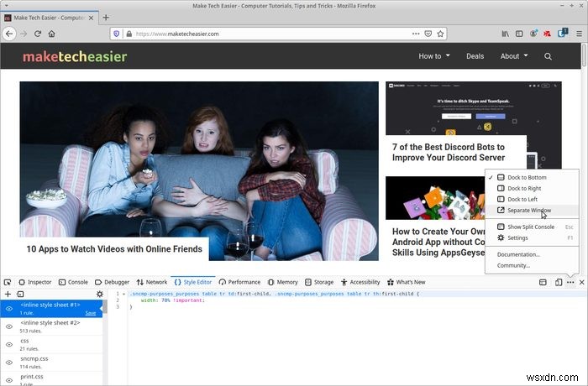
Task: Open Community… from the DevTools menu
Action: (532, 265)
